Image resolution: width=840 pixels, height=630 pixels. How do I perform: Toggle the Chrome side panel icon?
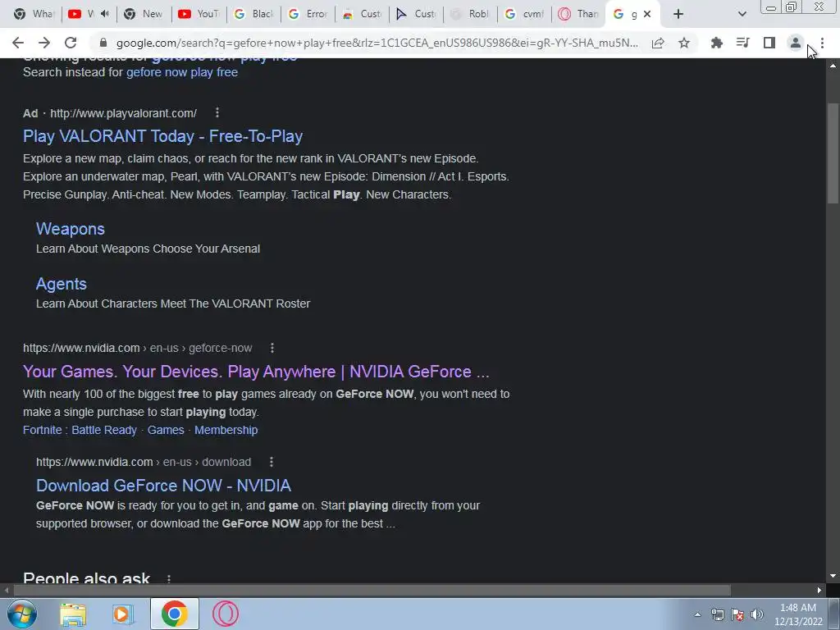pyautogui.click(x=769, y=43)
